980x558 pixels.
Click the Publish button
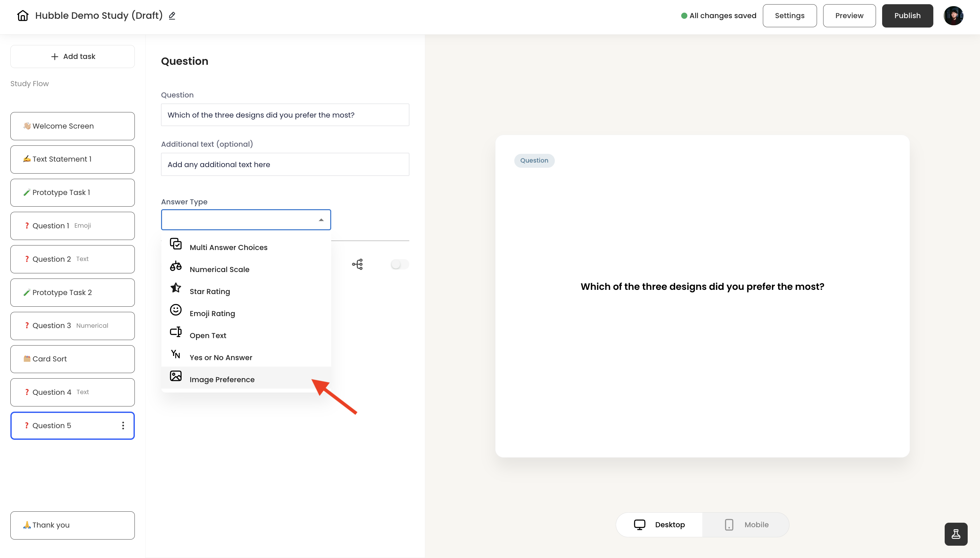coord(907,16)
